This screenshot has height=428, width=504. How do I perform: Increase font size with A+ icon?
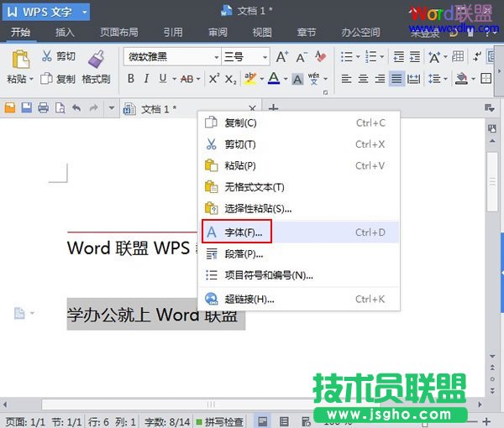[x=282, y=57]
